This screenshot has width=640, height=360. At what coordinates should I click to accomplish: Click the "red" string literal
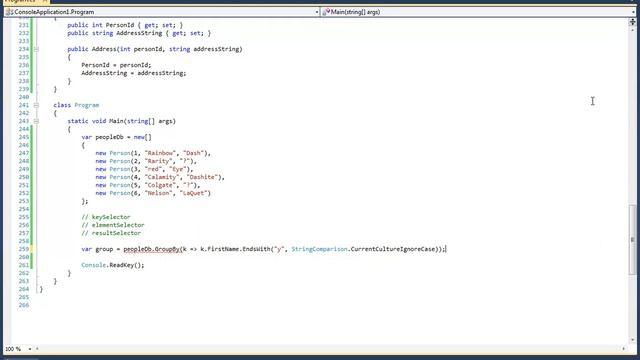tap(154, 169)
